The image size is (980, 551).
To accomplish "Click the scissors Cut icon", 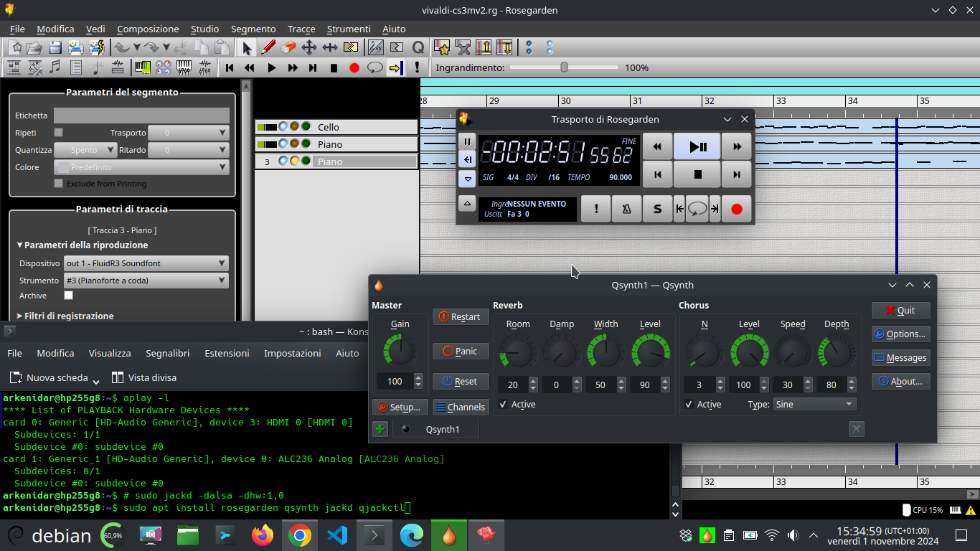I will tap(181, 48).
